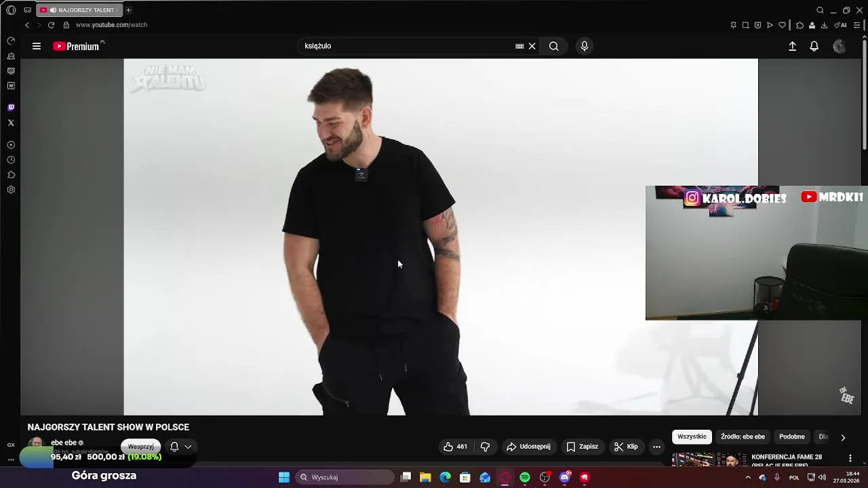
Task: Select the NAJGORSZY TALENT browser tab
Action: click(x=80, y=10)
